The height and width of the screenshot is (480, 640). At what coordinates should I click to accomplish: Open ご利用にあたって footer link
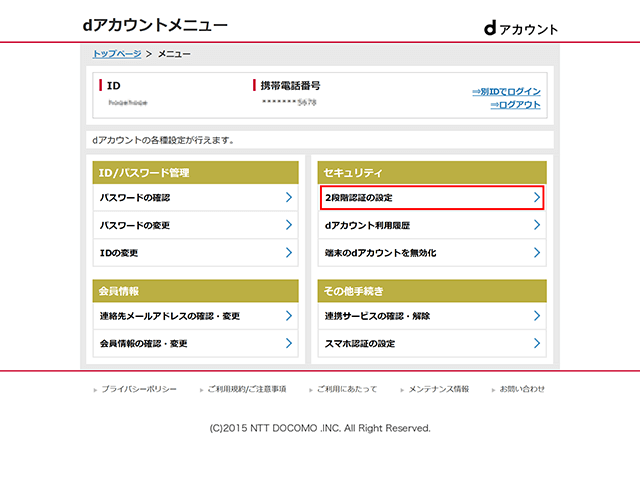(x=347, y=389)
